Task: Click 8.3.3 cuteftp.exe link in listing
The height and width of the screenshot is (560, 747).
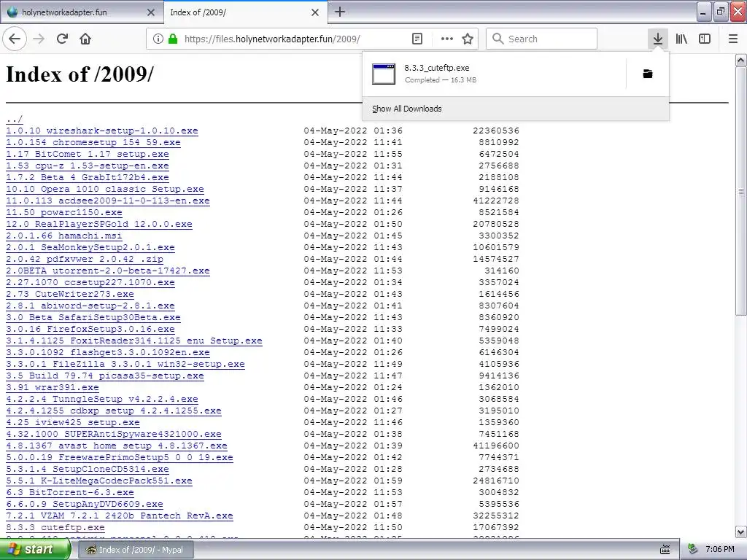Action: [x=55, y=527]
